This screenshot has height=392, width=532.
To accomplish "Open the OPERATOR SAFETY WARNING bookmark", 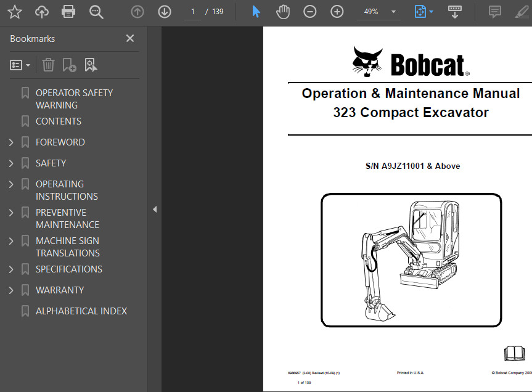I will pos(75,99).
